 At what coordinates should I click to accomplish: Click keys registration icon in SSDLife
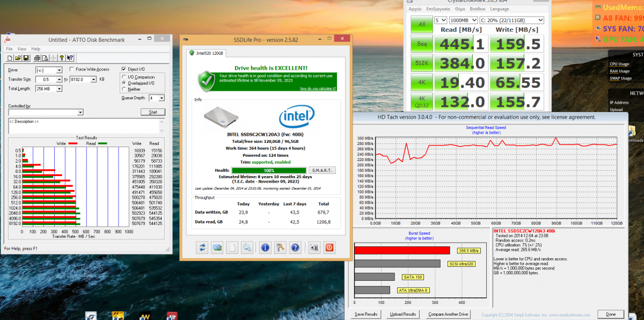[x=280, y=248]
